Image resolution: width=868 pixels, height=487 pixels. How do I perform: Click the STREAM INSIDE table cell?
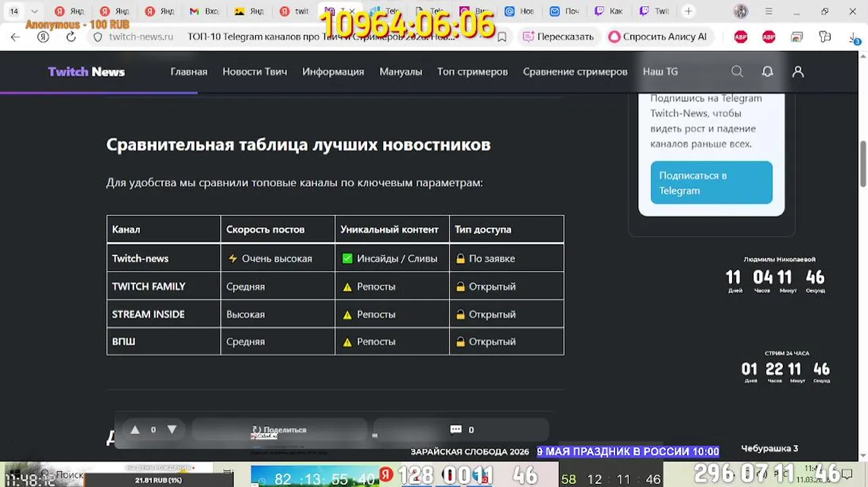(x=164, y=314)
